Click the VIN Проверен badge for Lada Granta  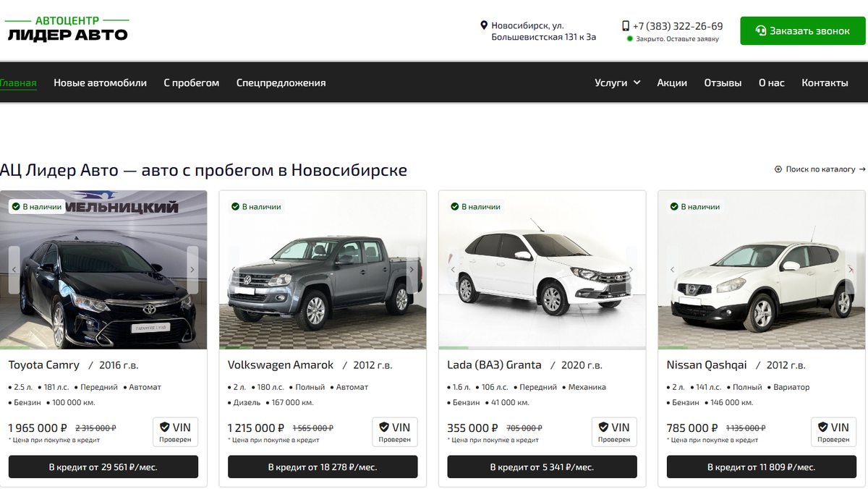tap(614, 432)
